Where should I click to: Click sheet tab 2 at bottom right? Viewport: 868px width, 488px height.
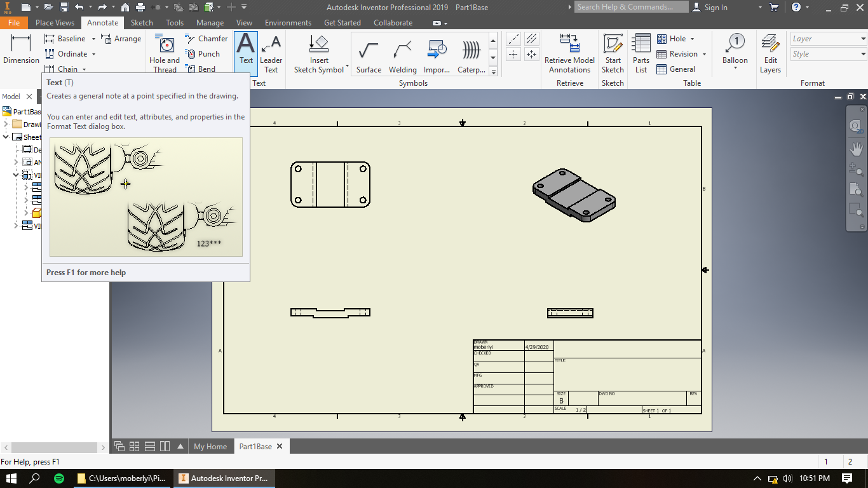tap(850, 462)
